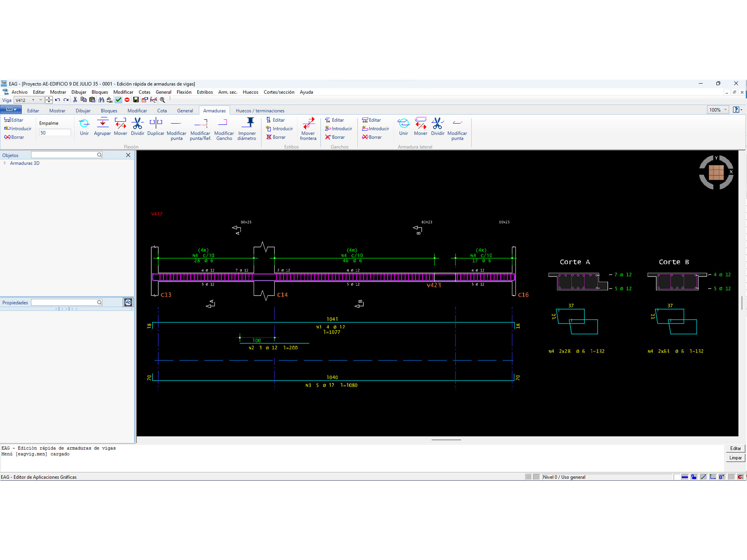
Task: Click the binoculars search icon
Action: click(x=101, y=100)
